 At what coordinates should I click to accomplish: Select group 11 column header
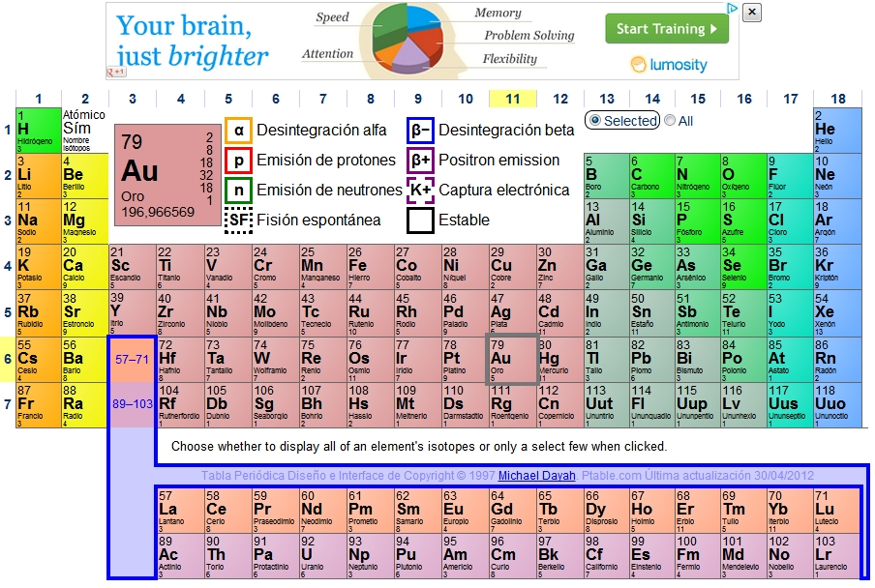coord(513,99)
